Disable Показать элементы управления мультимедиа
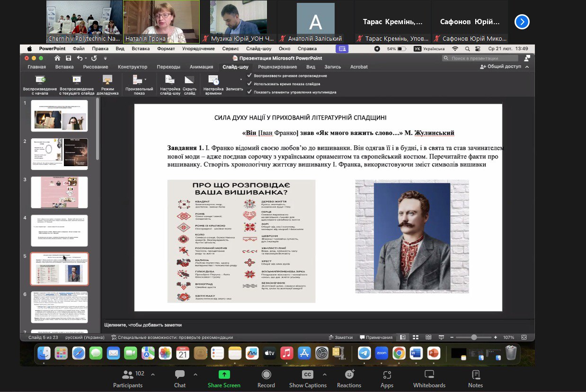The image size is (586, 392). [x=249, y=92]
